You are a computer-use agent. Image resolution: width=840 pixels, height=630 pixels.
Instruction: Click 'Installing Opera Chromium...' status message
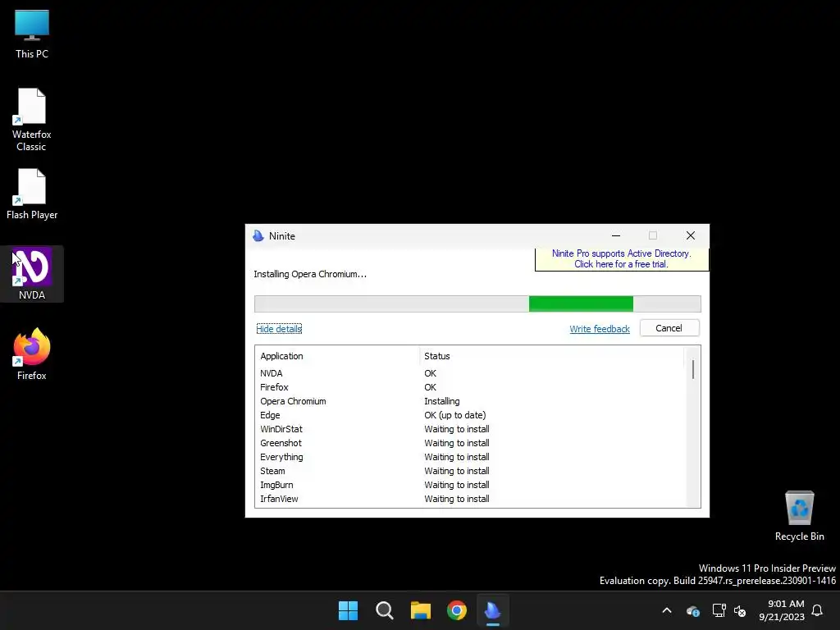click(x=310, y=274)
